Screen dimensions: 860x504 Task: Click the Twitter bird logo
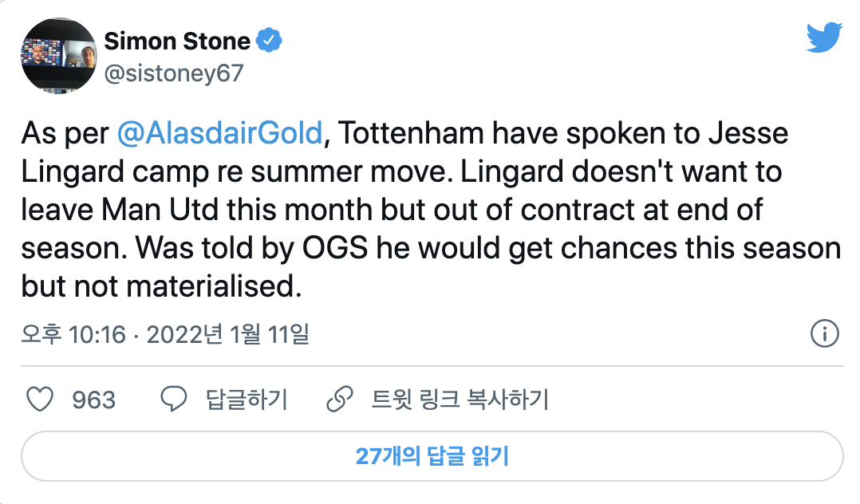coord(824,37)
